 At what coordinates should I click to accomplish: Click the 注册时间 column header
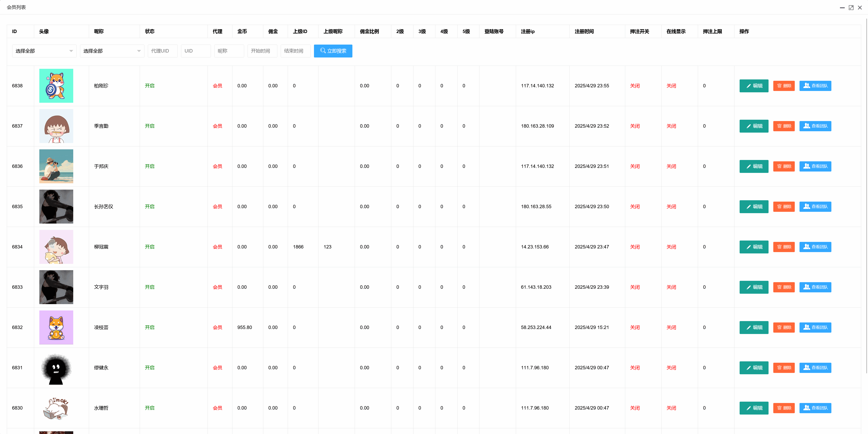tap(584, 31)
